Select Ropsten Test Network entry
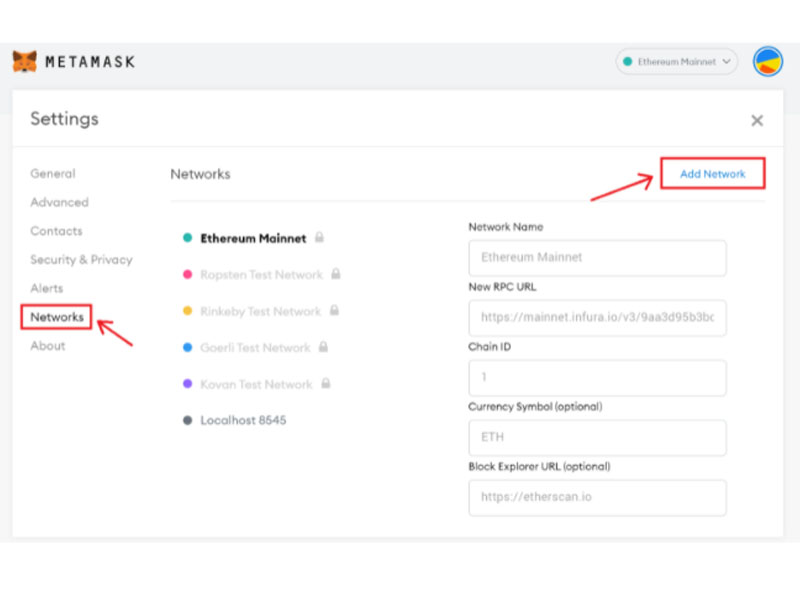The width and height of the screenshot is (800, 600). [x=261, y=274]
